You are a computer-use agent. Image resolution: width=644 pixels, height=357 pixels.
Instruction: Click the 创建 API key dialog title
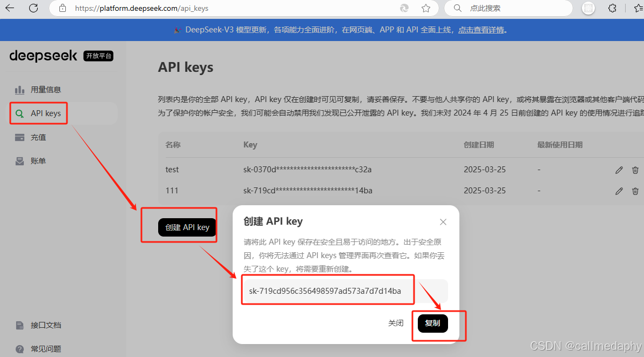tap(273, 221)
